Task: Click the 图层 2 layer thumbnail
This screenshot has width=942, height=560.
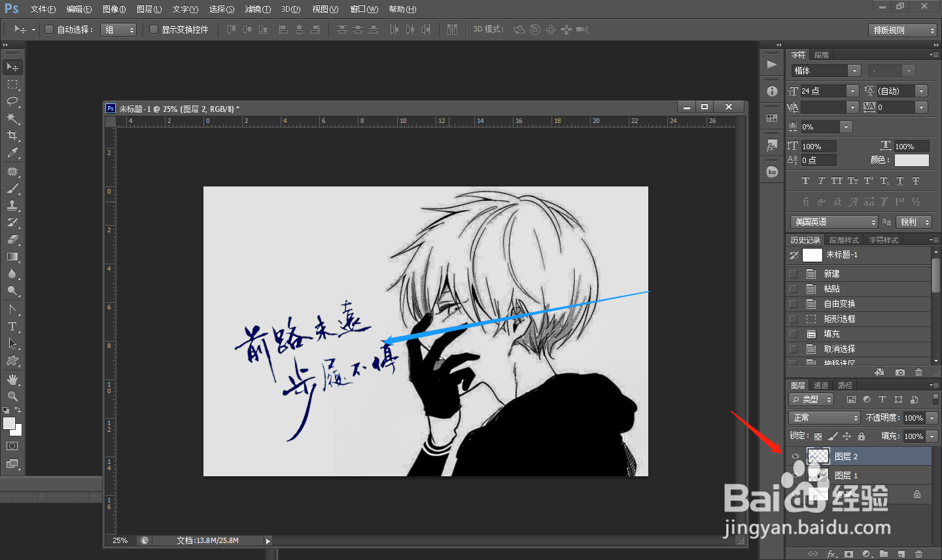Action: coord(818,457)
